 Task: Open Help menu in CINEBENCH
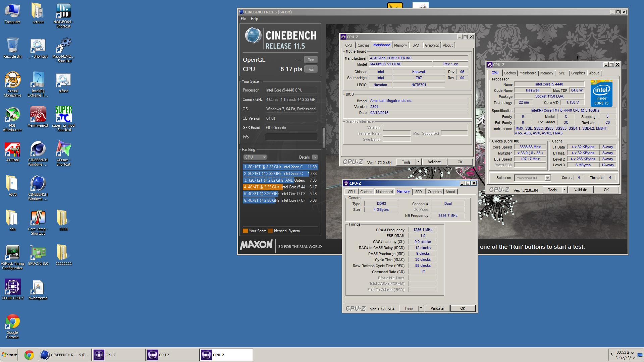[254, 19]
